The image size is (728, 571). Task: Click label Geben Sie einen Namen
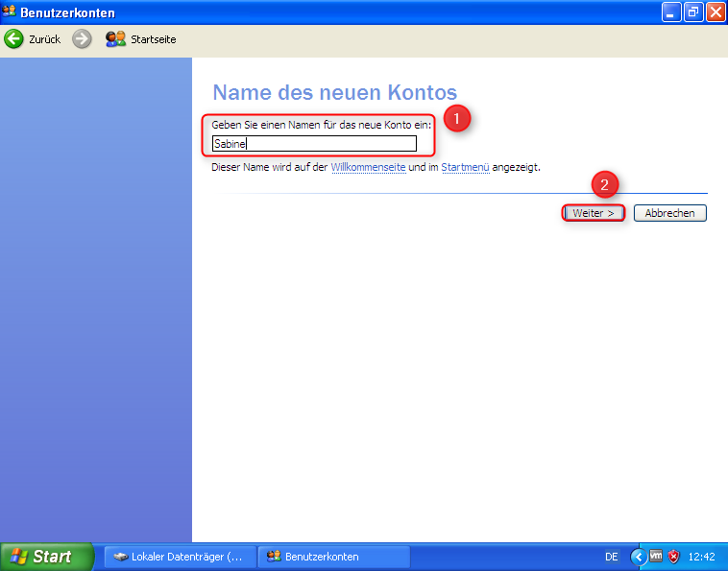pos(322,125)
